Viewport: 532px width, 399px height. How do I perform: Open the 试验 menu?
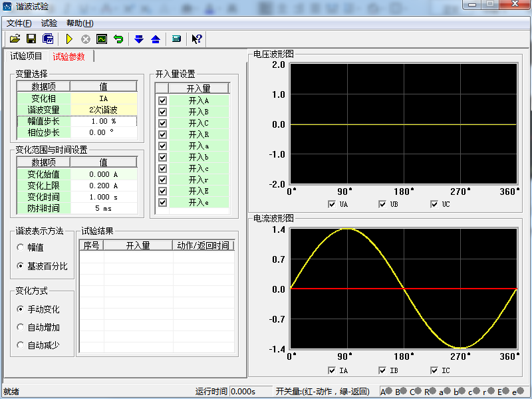click(x=49, y=23)
